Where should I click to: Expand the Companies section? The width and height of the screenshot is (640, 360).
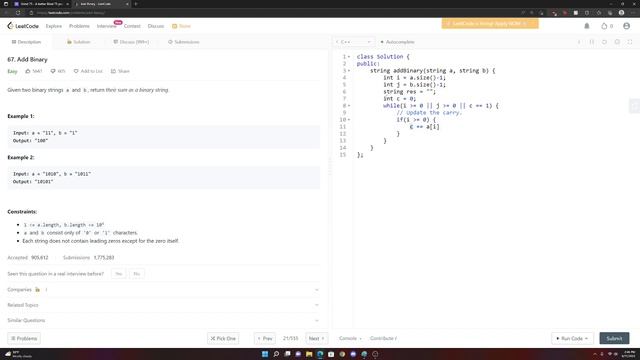163,289
